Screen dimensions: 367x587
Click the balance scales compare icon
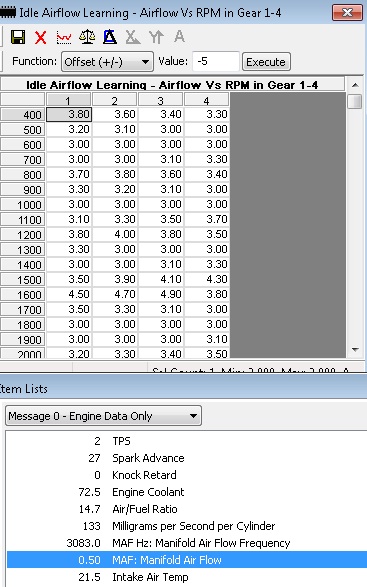[87, 37]
